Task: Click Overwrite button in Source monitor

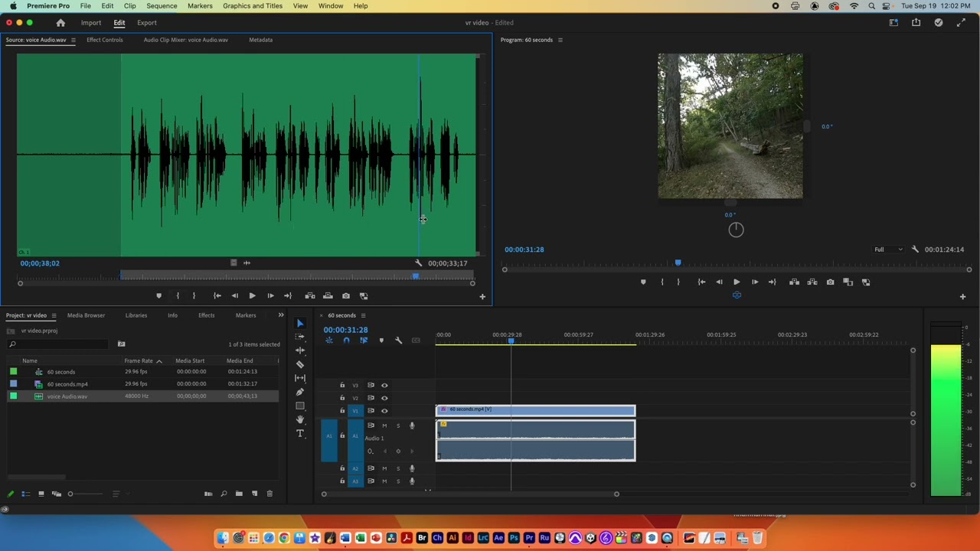Action: click(328, 296)
